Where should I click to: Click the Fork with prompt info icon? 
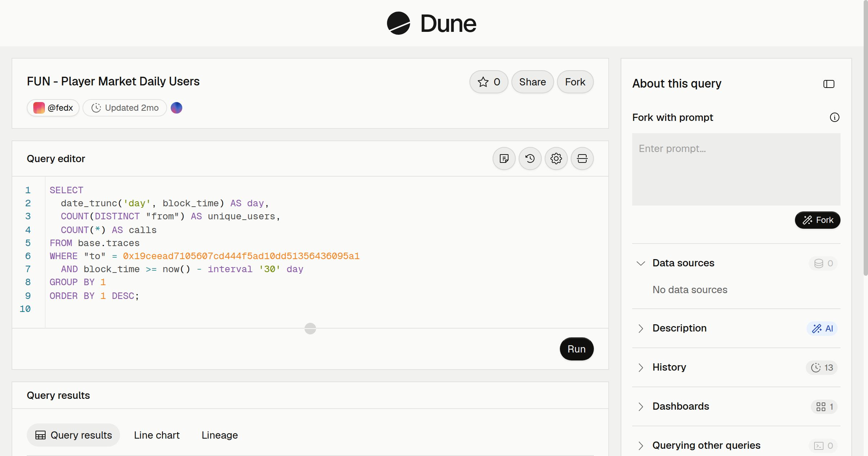834,117
